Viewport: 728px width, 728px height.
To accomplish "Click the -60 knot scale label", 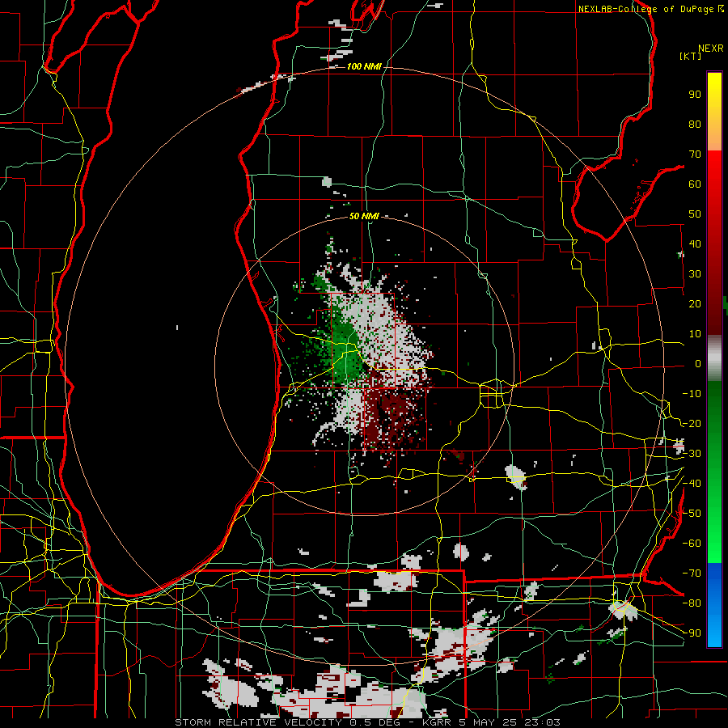I will 692,544.
